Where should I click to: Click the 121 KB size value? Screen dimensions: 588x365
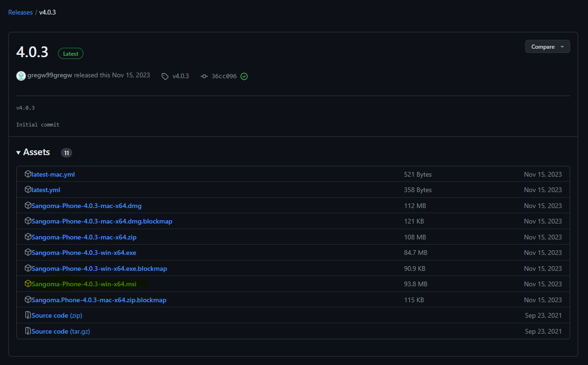pyautogui.click(x=414, y=221)
